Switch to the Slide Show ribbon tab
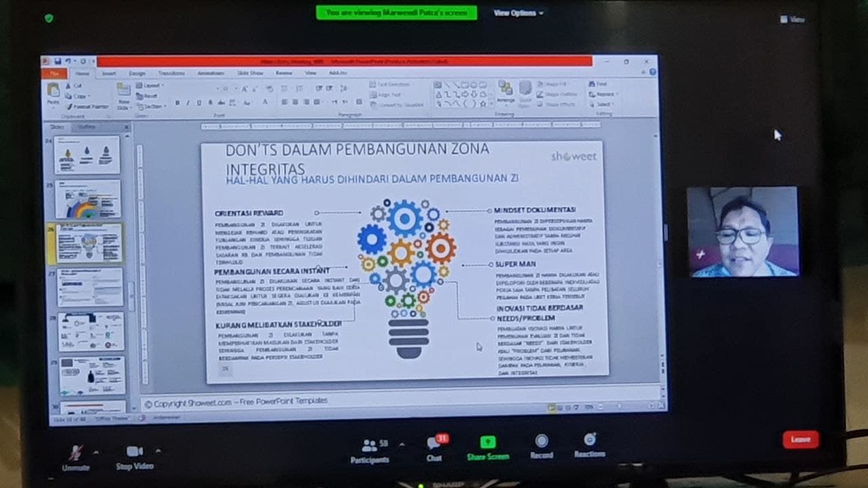 pos(250,73)
